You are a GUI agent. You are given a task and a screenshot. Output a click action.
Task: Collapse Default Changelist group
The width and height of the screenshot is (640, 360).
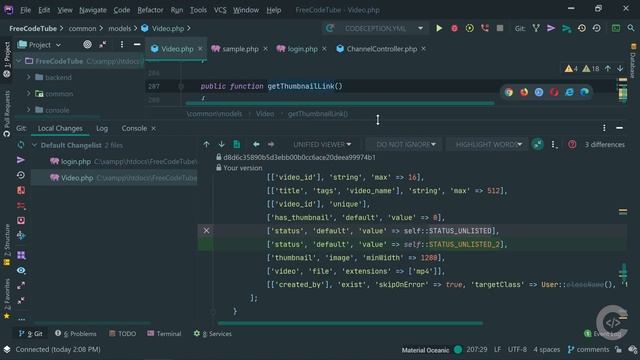pos(34,145)
